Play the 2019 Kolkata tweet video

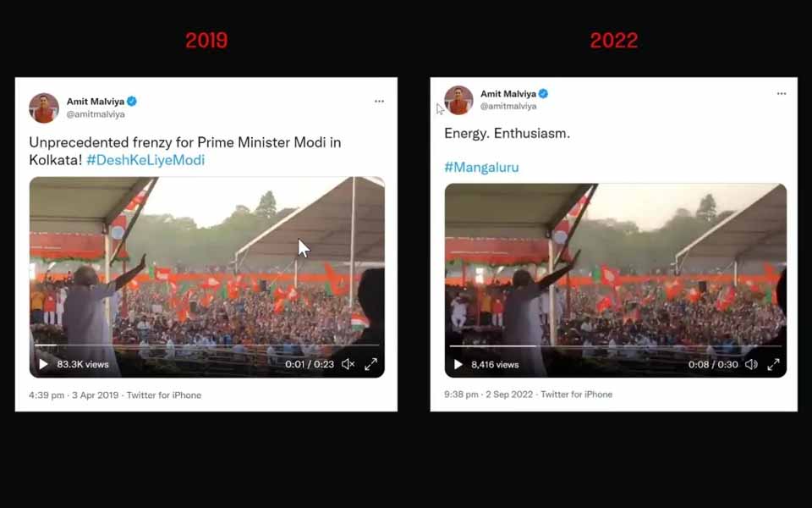[43, 364]
